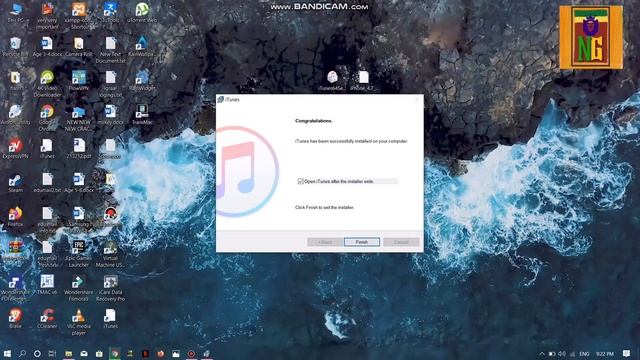Select the VLC media player icon

79,322
